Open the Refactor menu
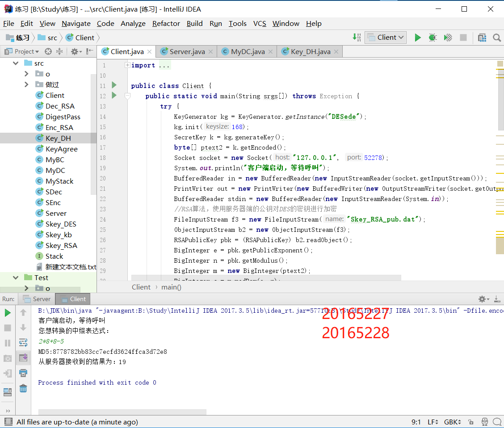 (166, 24)
